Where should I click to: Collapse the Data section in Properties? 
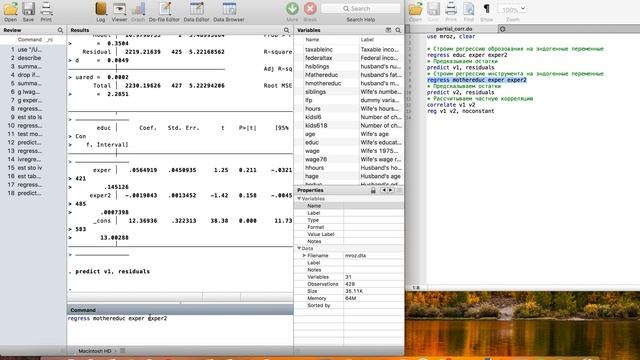[x=299, y=248]
